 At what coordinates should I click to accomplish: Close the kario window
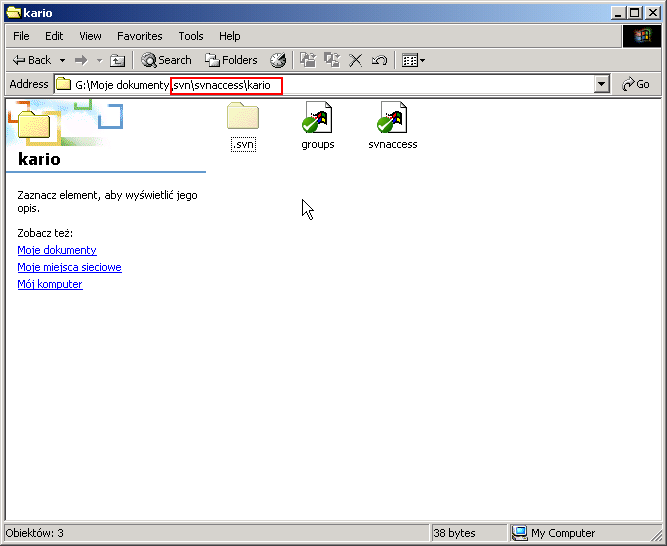653,13
